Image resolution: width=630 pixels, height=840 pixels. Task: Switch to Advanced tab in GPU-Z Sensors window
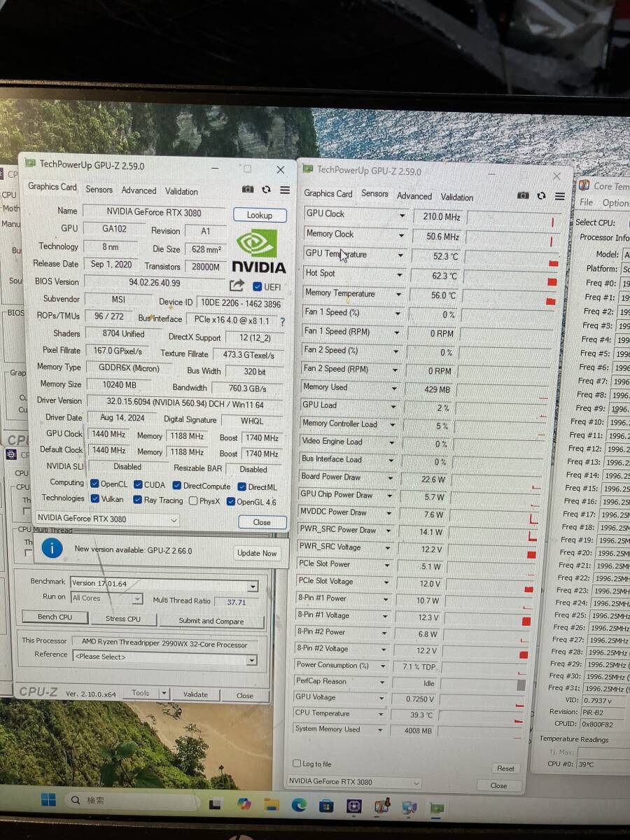(414, 196)
